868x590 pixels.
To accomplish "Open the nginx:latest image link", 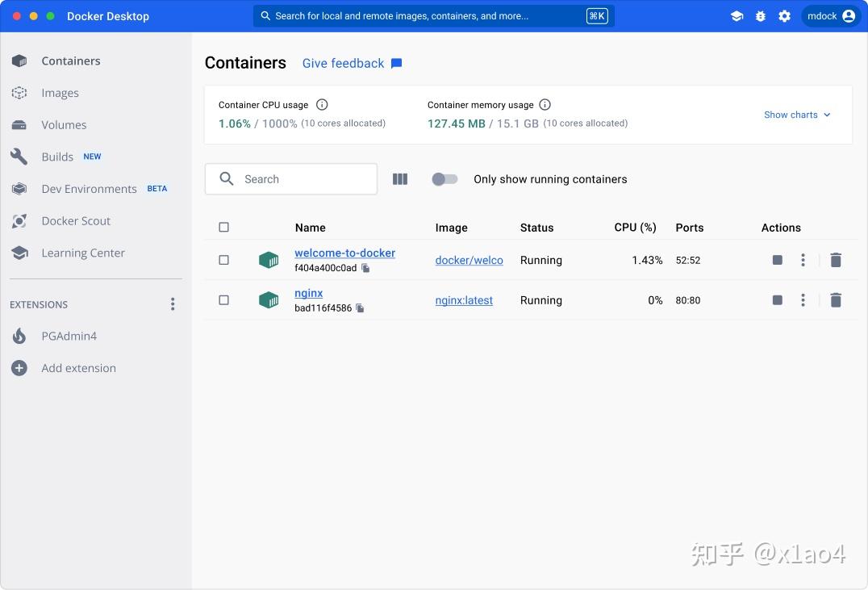I will click(464, 299).
